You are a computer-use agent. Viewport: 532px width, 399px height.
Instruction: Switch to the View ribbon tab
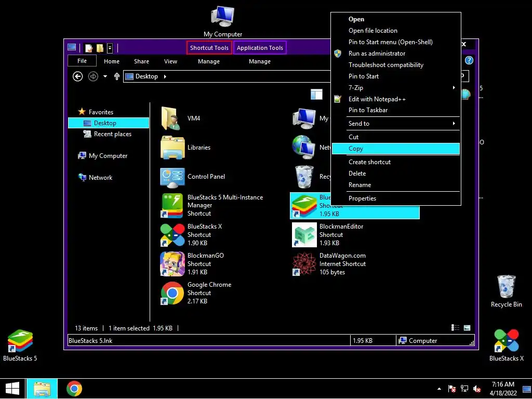point(170,61)
